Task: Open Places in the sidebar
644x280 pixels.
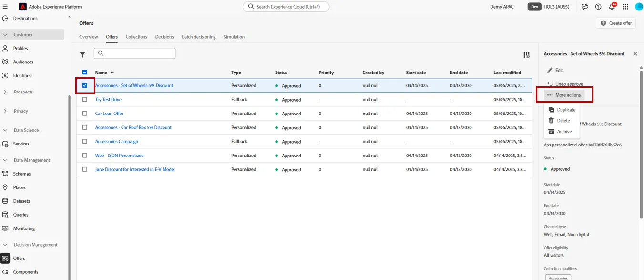Action: click(x=20, y=187)
